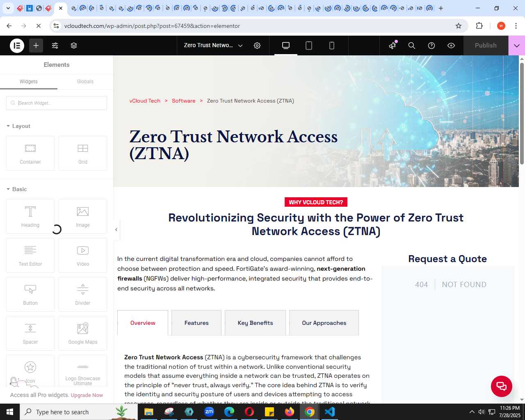
Task: Open Visual Studio Code from taskbar
Action: pyautogui.click(x=330, y=412)
